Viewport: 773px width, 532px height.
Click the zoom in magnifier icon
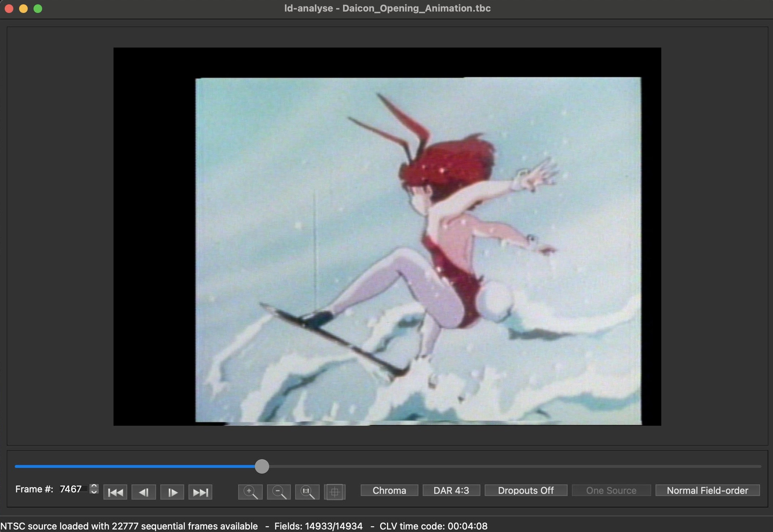(x=250, y=492)
